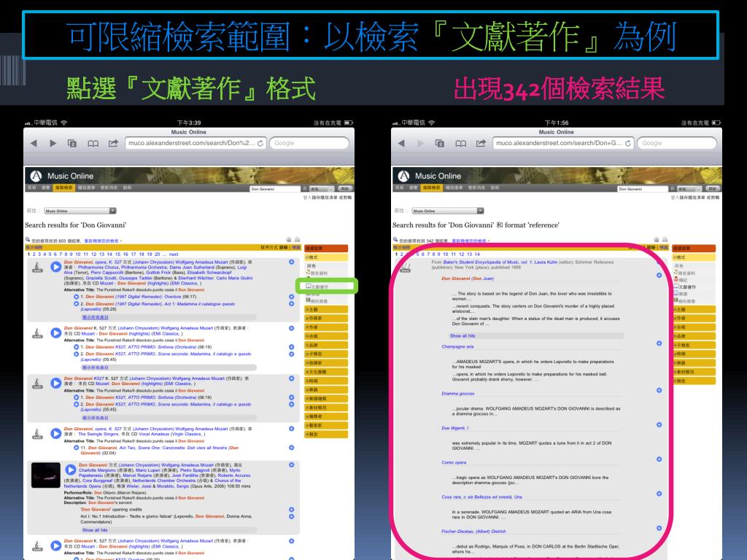Image resolution: width=747 pixels, height=560 pixels.
Task: Open the Music Online go-to dropdown in left page
Action: tap(80, 211)
